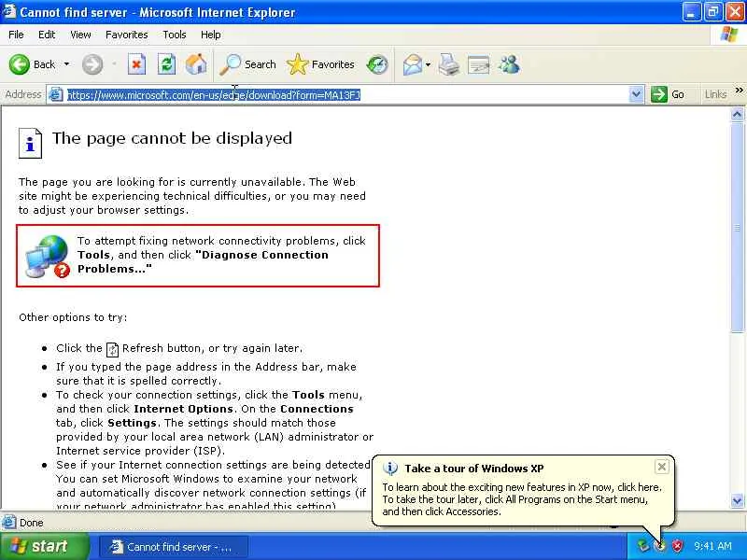Click the balloon's info icon
The image size is (747, 560).
pyautogui.click(x=390, y=469)
